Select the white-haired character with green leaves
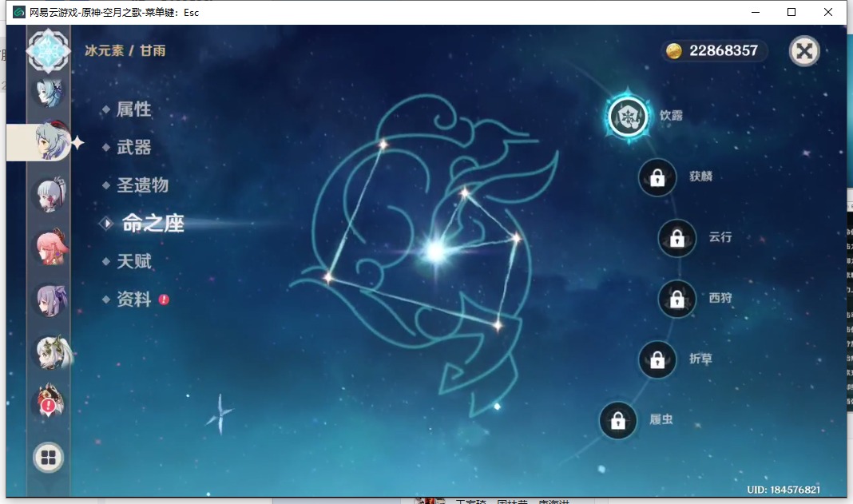The height and width of the screenshot is (504, 853). pyautogui.click(x=53, y=352)
